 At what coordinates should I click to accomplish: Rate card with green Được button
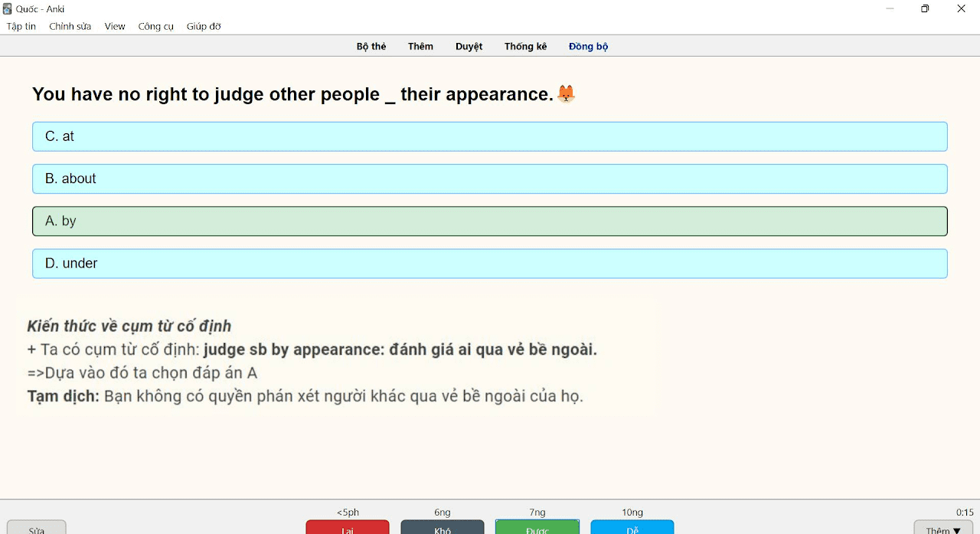(x=537, y=528)
